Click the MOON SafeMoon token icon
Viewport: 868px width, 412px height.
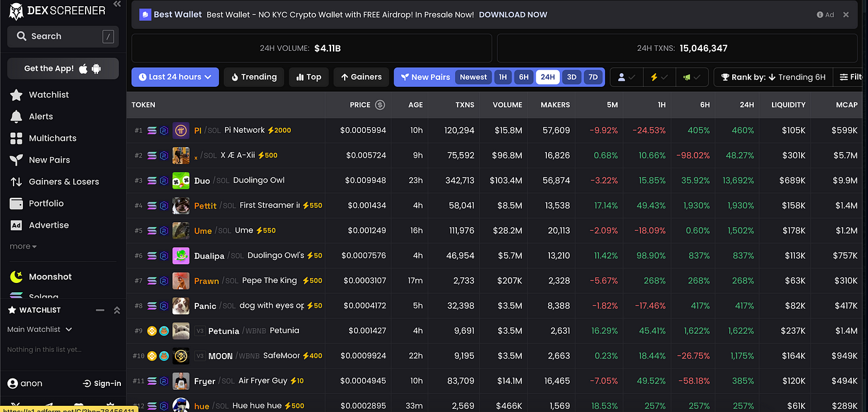181,356
